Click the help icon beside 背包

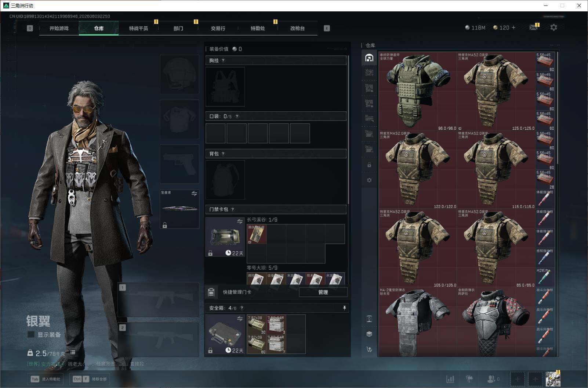tap(223, 154)
